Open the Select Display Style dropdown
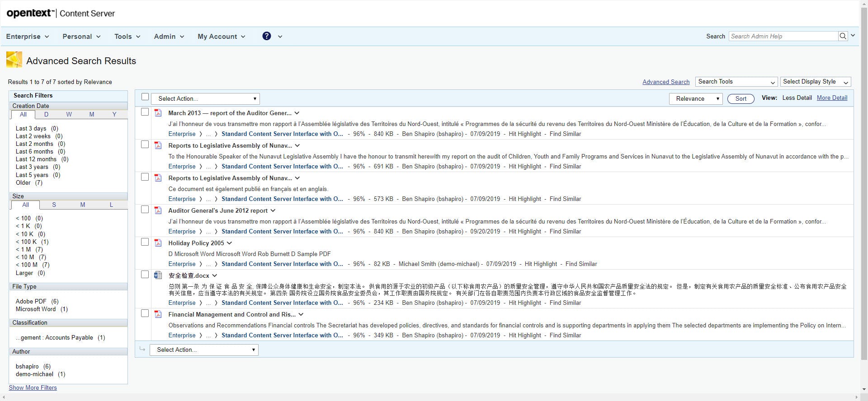The image size is (868, 401). [x=816, y=82]
